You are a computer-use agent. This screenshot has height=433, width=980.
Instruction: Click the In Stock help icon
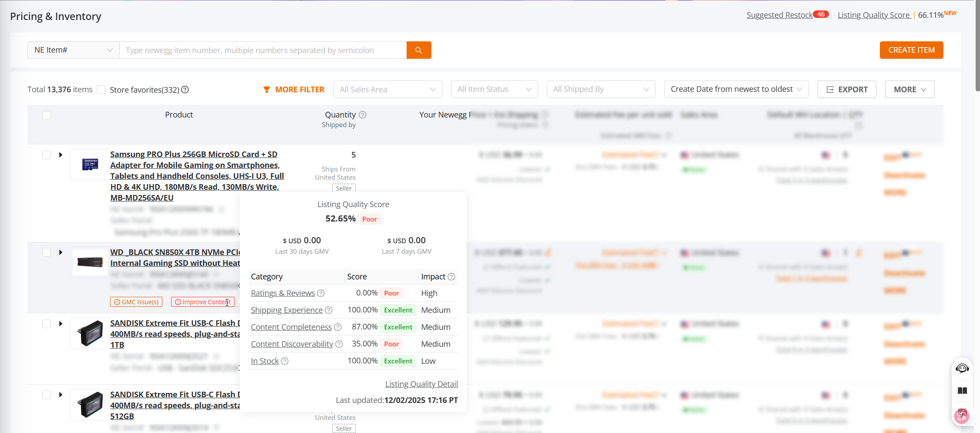[x=285, y=361]
